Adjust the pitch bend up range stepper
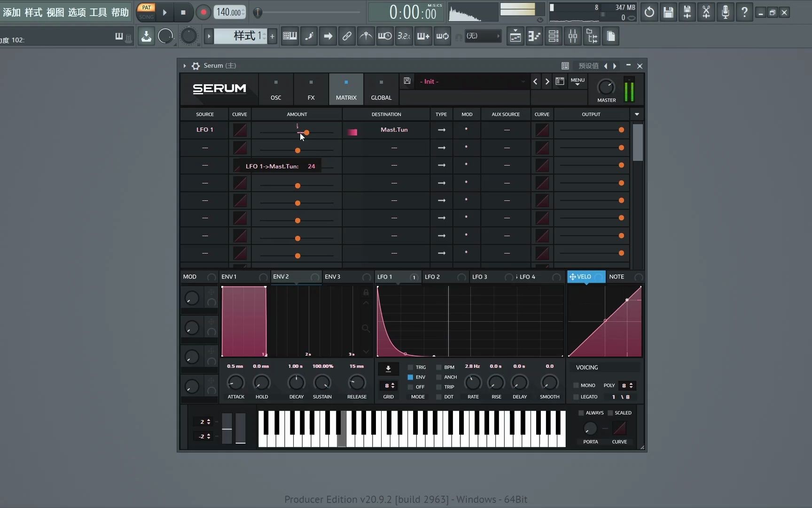The width and height of the screenshot is (812, 508). coord(205,422)
